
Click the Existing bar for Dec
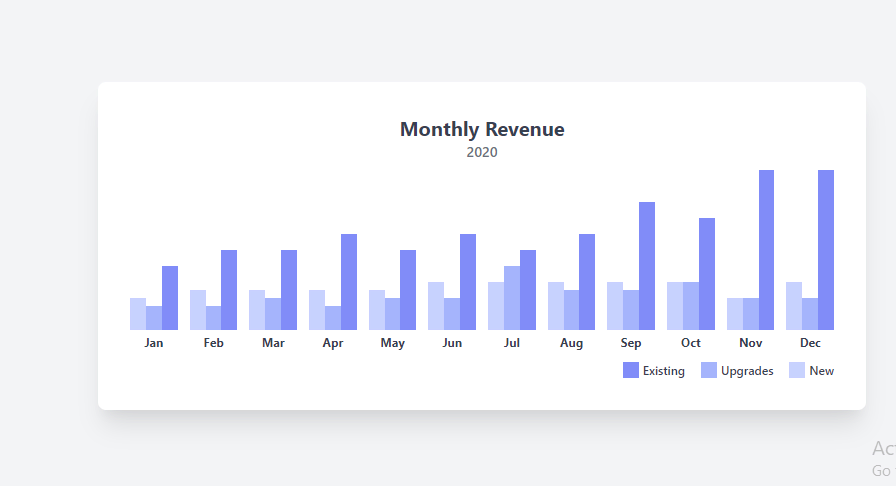click(826, 250)
